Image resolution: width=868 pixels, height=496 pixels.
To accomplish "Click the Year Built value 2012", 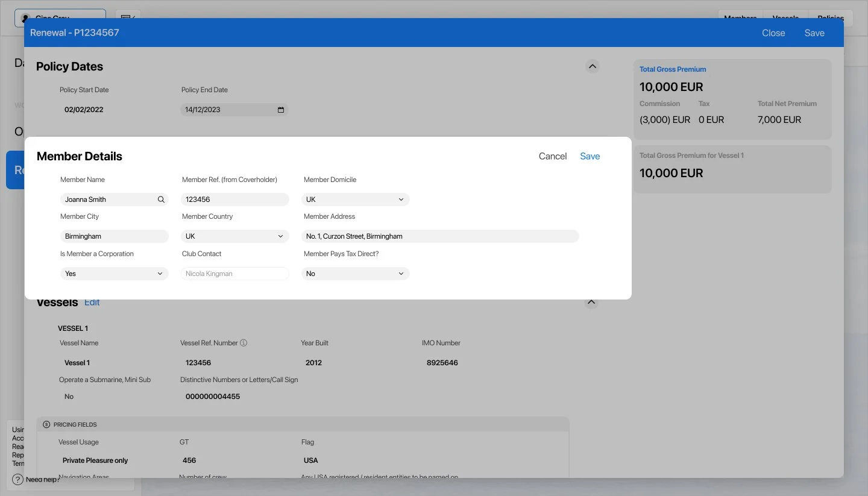I will [x=314, y=363].
